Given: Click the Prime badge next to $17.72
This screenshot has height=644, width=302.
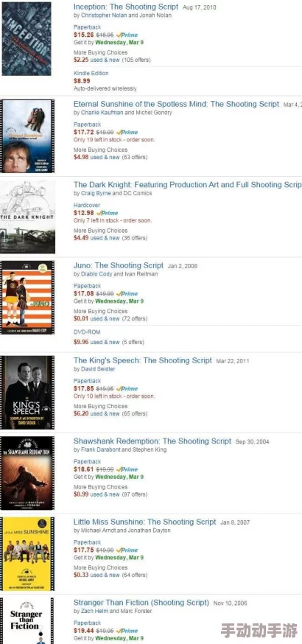Looking at the screenshot, I should coord(127,132).
